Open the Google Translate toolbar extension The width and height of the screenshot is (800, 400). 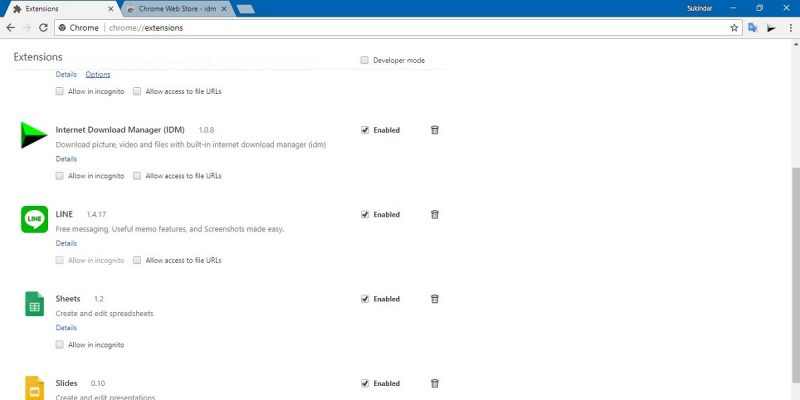tap(752, 28)
